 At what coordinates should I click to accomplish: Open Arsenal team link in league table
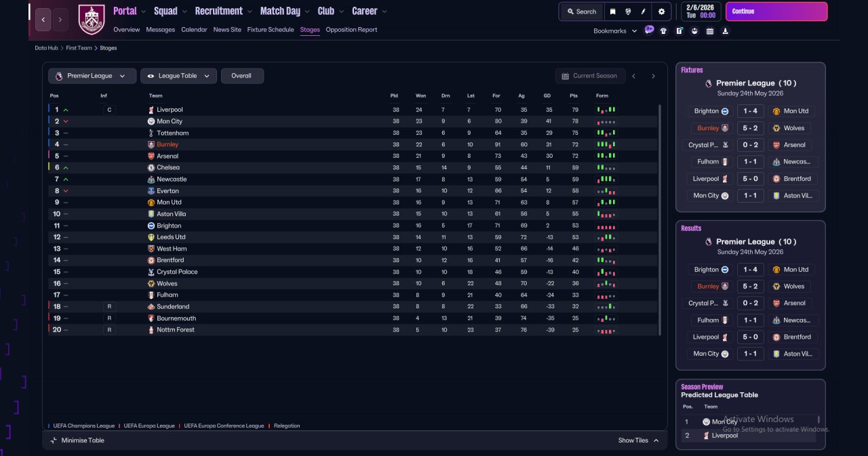[167, 156]
